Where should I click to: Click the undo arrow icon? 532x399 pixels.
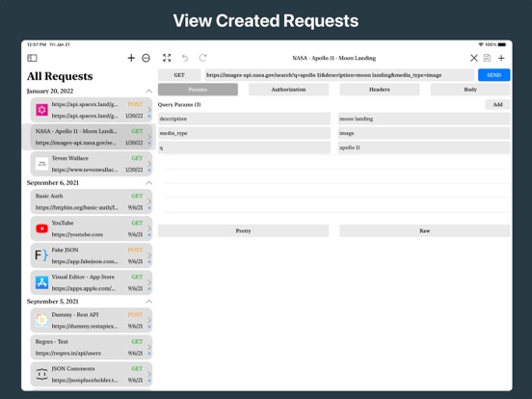(x=185, y=58)
